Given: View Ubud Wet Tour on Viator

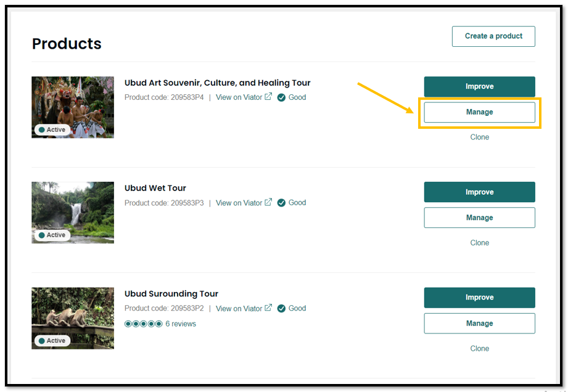Looking at the screenshot, I should click(x=239, y=203).
